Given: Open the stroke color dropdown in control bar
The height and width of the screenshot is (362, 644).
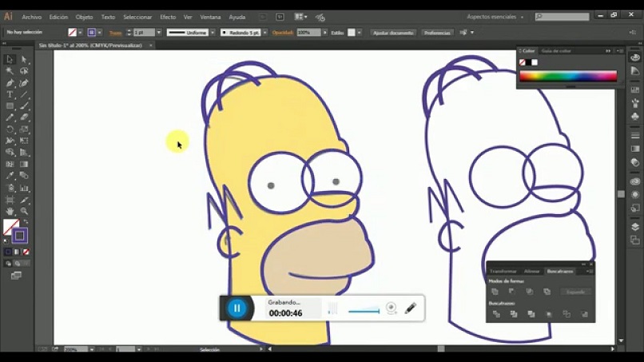Looking at the screenshot, I should click(x=99, y=33).
